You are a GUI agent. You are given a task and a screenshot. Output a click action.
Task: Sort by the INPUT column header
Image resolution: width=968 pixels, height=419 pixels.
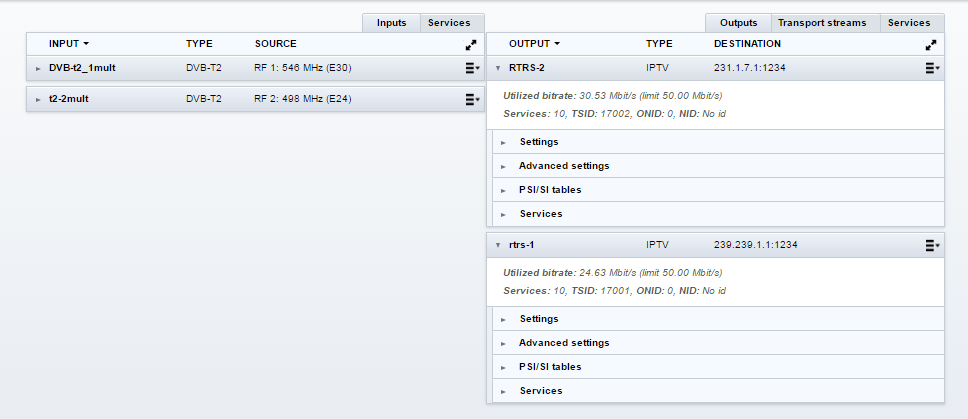[x=69, y=44]
